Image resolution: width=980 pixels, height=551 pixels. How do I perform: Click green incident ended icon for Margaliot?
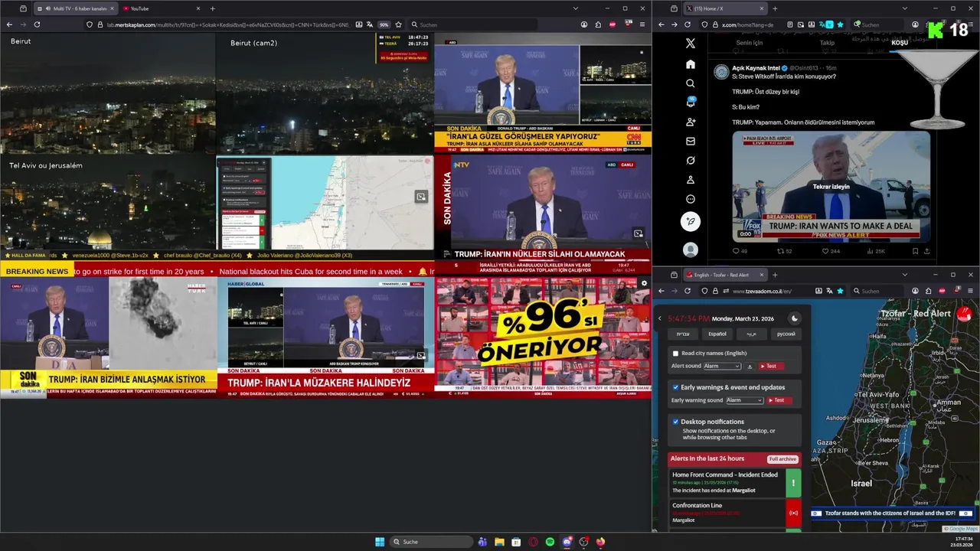pos(793,483)
